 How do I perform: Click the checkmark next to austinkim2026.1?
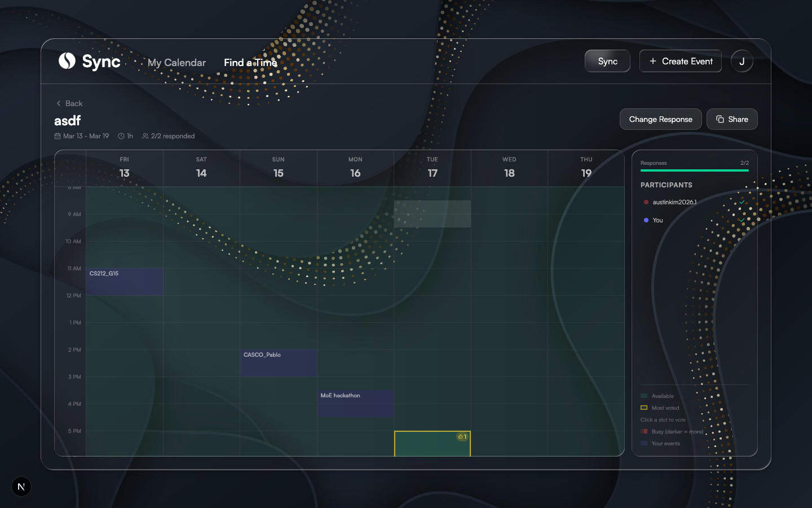click(x=742, y=202)
